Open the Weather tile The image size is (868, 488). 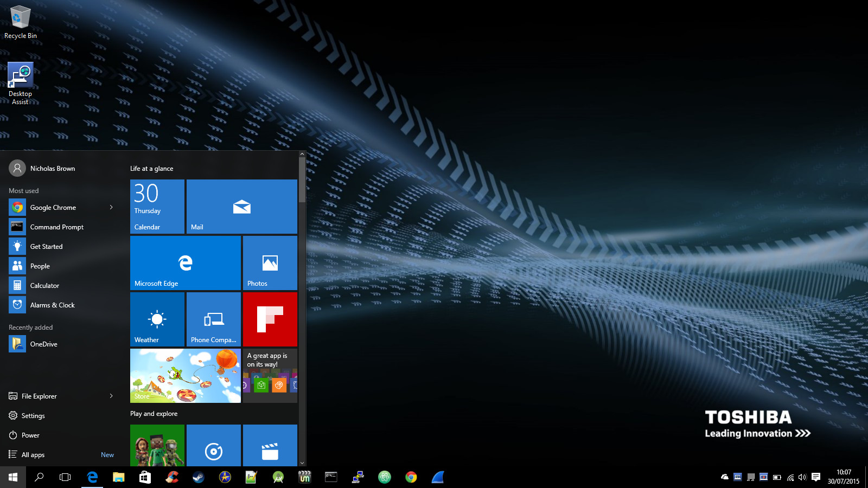[x=157, y=319]
